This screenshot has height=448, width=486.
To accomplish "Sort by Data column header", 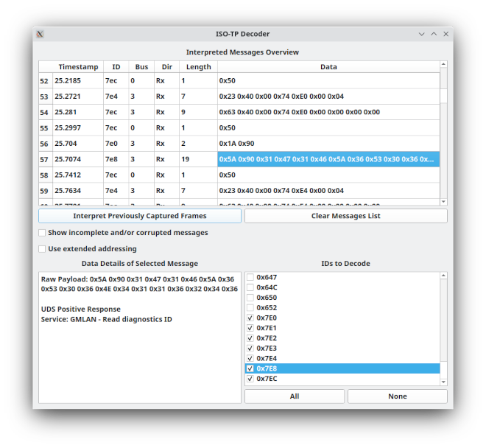I will pos(328,67).
